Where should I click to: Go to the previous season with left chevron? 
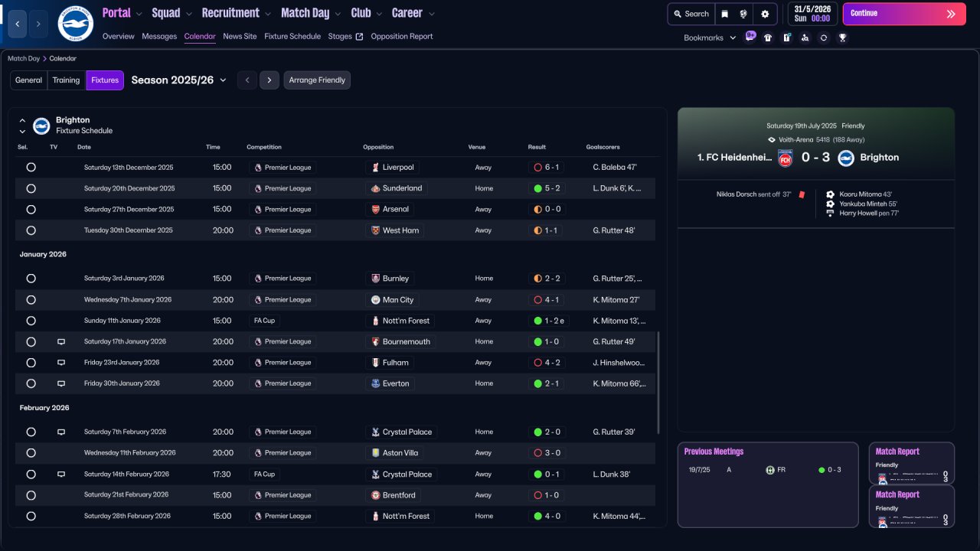pyautogui.click(x=247, y=80)
